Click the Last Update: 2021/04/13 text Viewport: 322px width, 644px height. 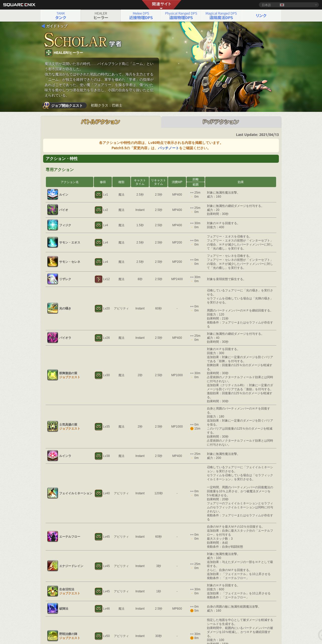tap(257, 135)
